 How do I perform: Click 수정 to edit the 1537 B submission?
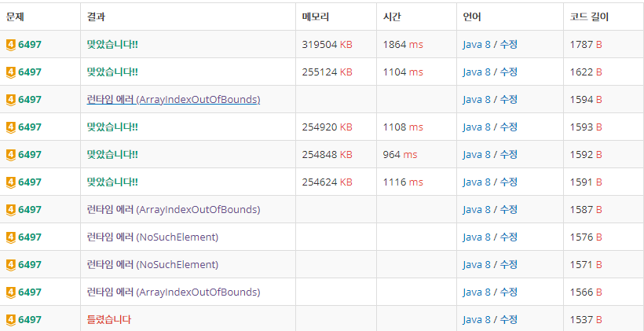(x=508, y=320)
